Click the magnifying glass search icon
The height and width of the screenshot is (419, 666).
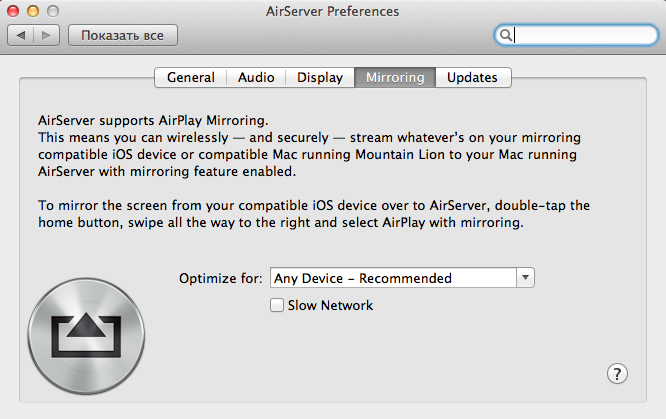(x=507, y=35)
